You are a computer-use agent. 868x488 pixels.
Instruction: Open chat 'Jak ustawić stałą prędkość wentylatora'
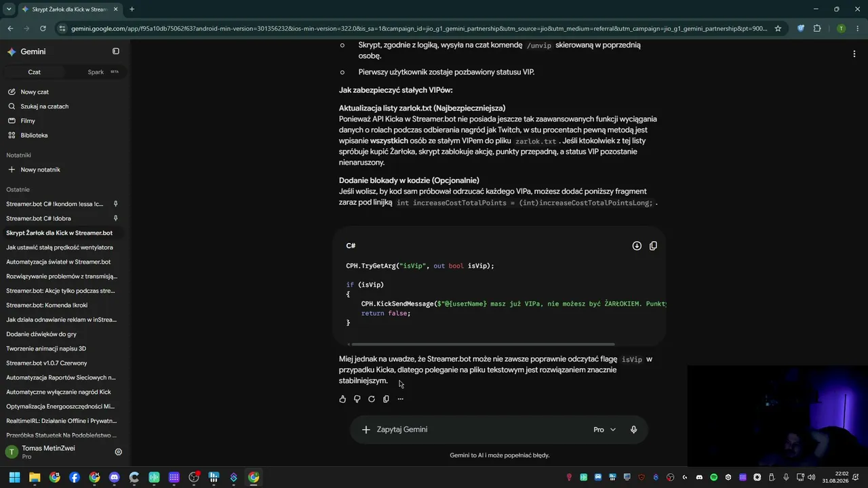pyautogui.click(x=60, y=247)
